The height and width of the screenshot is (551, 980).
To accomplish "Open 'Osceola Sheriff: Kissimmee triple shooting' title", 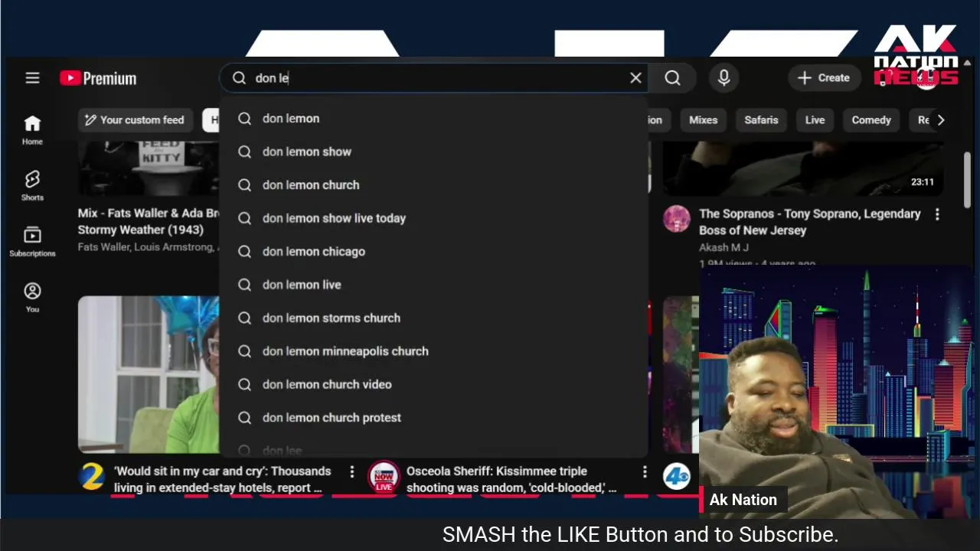I will pos(511,480).
